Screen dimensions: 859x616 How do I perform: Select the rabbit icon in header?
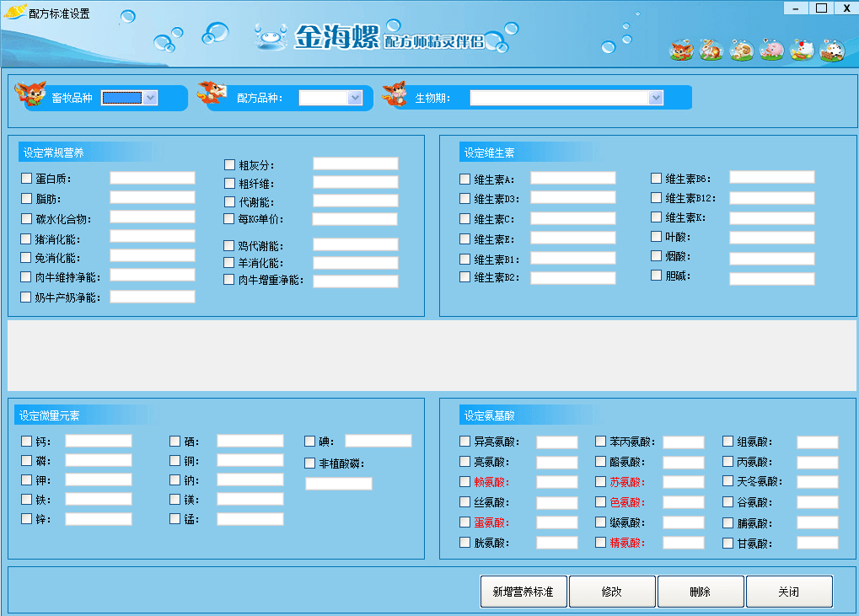[x=711, y=51]
